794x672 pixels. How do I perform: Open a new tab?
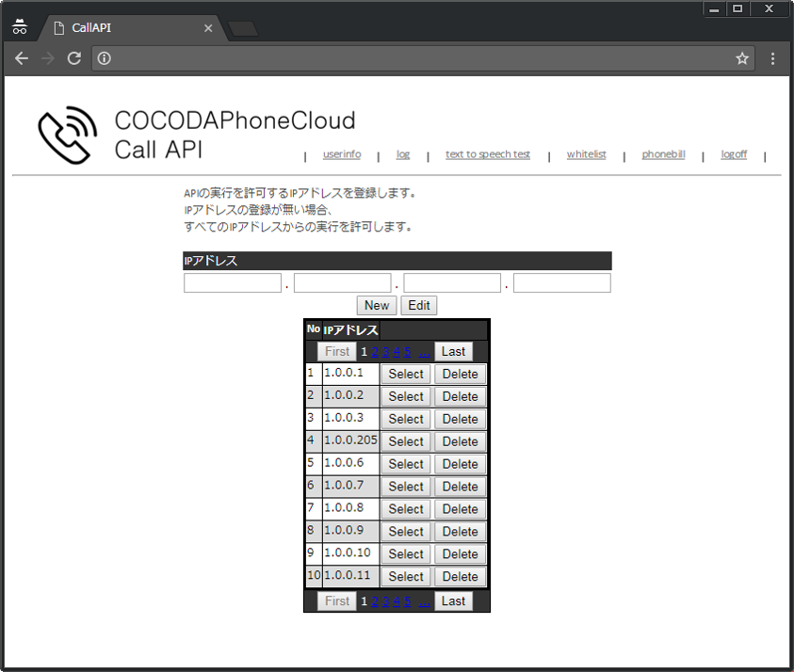pyautogui.click(x=244, y=29)
